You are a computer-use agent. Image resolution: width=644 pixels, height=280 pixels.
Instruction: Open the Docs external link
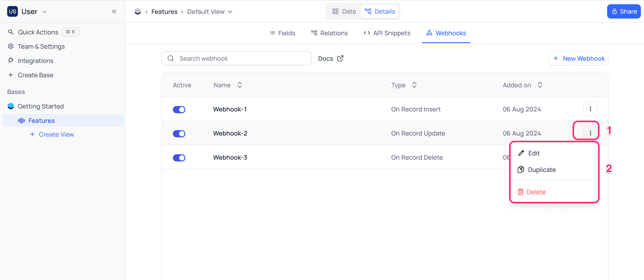pyautogui.click(x=330, y=59)
